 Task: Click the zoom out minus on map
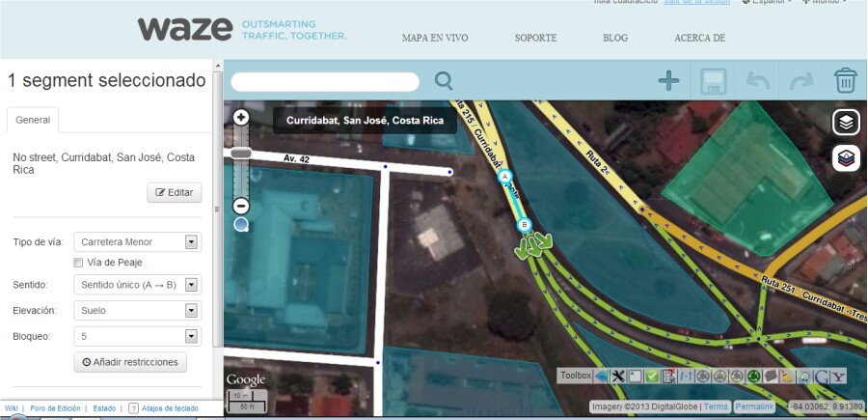coord(241,207)
